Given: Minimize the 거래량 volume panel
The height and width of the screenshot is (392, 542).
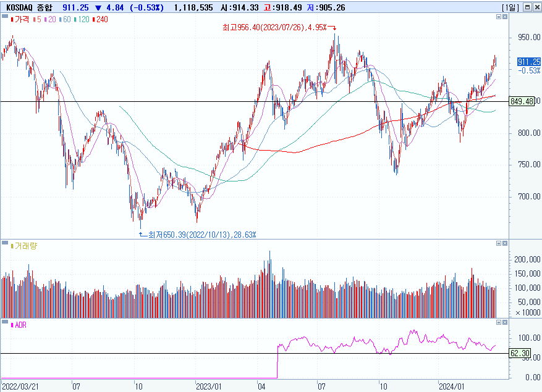Looking at the screenshot, I should coord(499,243).
